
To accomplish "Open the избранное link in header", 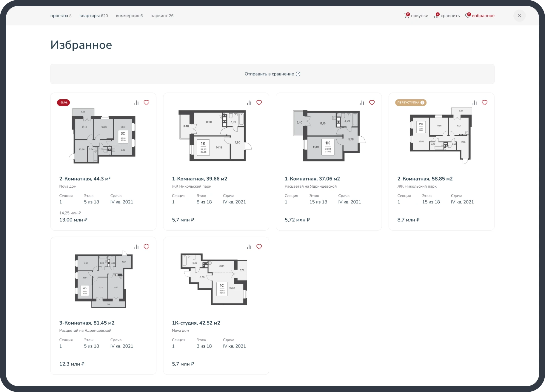I will click(483, 16).
